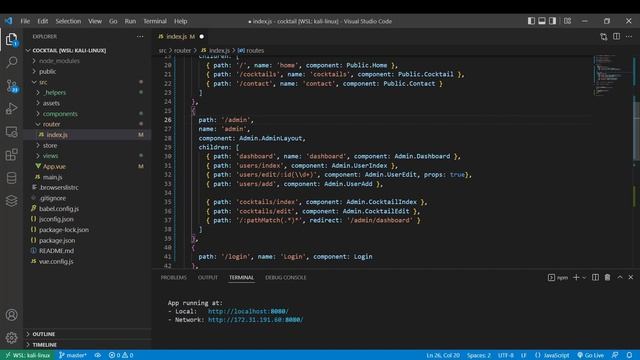Toggle the primary side bar layout icon
This screenshot has width=640, height=360.
point(531,21)
